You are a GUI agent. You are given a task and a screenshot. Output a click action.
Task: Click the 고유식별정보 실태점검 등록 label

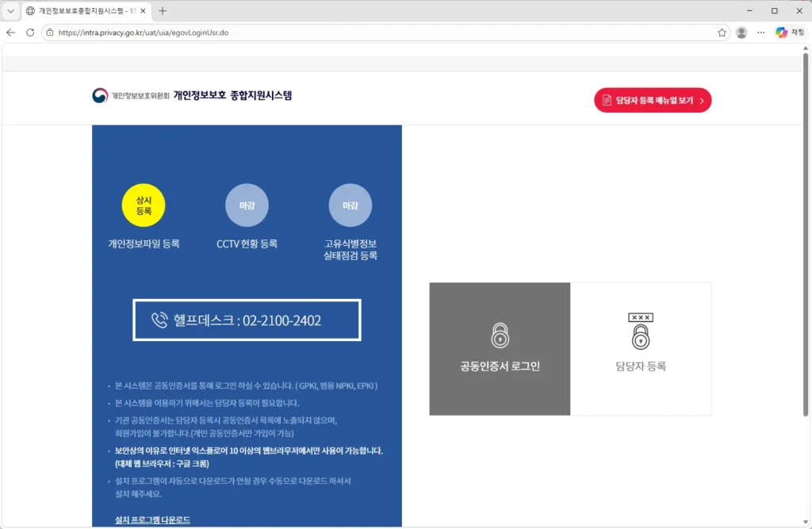(x=350, y=249)
